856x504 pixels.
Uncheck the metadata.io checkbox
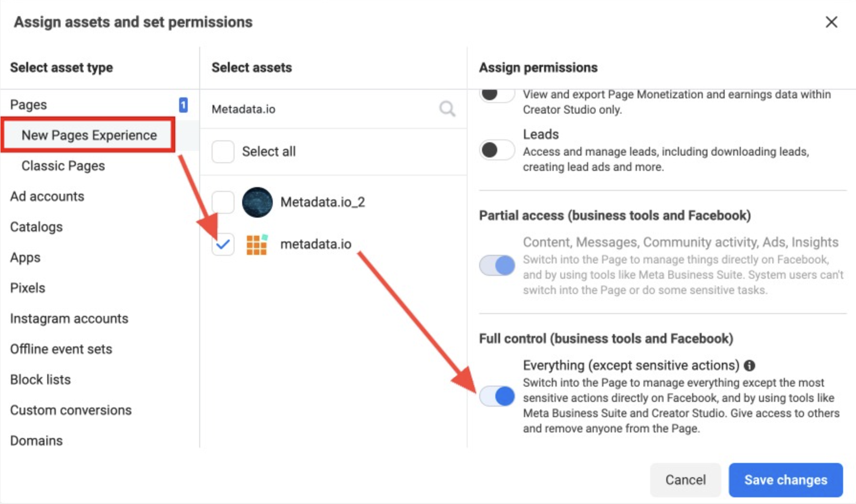click(223, 244)
